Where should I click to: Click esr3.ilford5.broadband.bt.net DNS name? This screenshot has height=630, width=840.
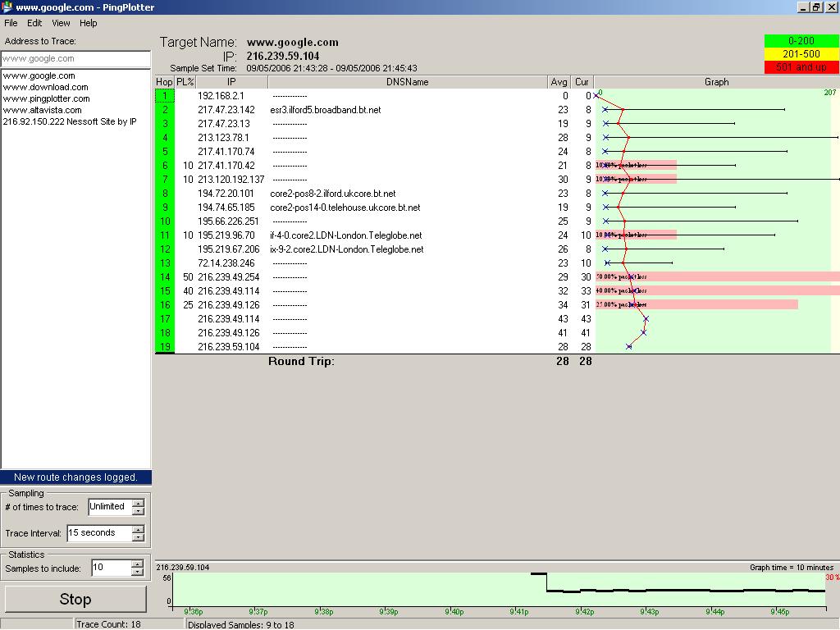(326, 110)
